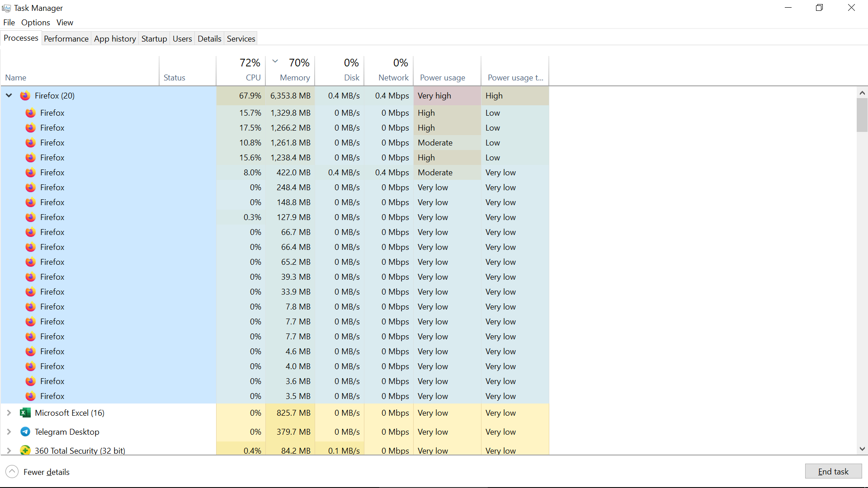Sort by the Power usage trend header
Screen dimensions: 868x488
point(515,70)
